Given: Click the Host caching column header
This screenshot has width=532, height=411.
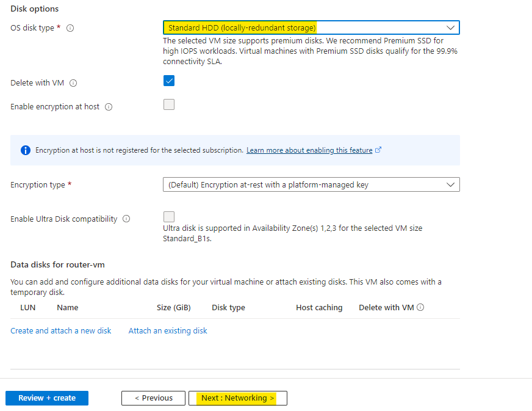Looking at the screenshot, I should [319, 308].
